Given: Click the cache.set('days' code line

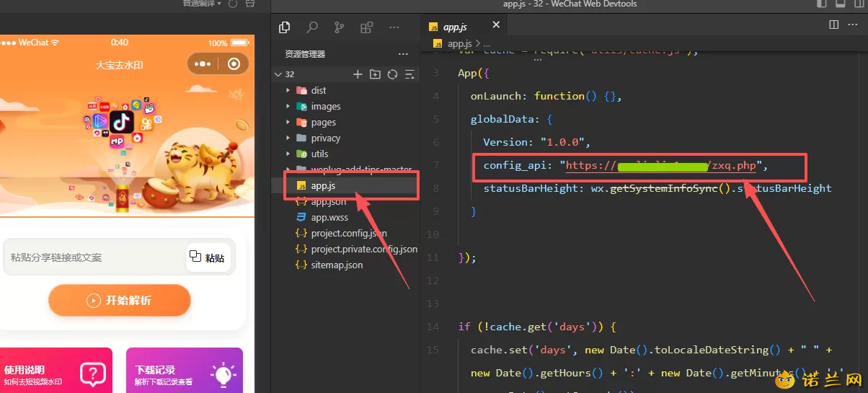Looking at the screenshot, I should tap(652, 350).
